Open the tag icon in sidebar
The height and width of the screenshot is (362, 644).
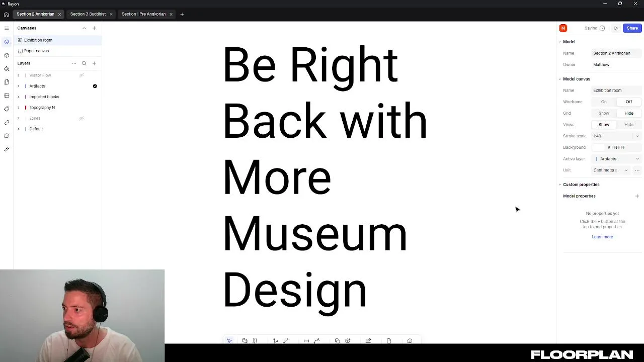[x=7, y=109]
